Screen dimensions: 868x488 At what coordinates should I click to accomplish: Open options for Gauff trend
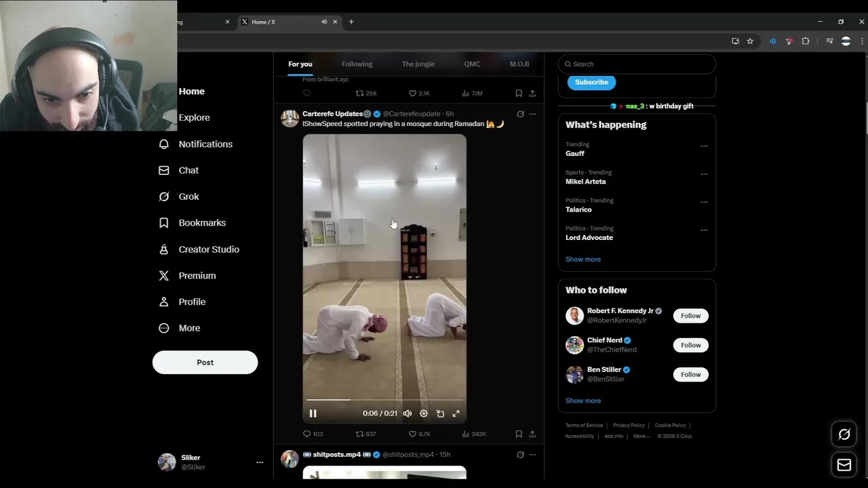pos(704,146)
